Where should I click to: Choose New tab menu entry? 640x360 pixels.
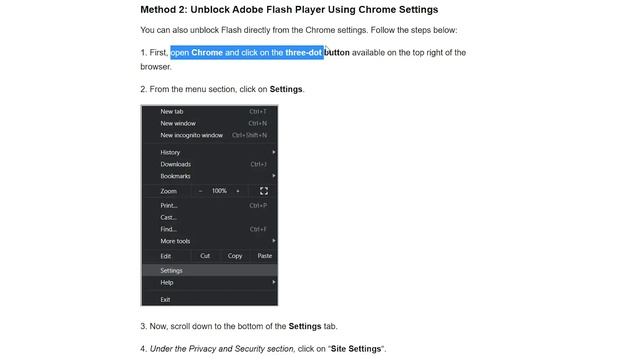click(x=210, y=111)
